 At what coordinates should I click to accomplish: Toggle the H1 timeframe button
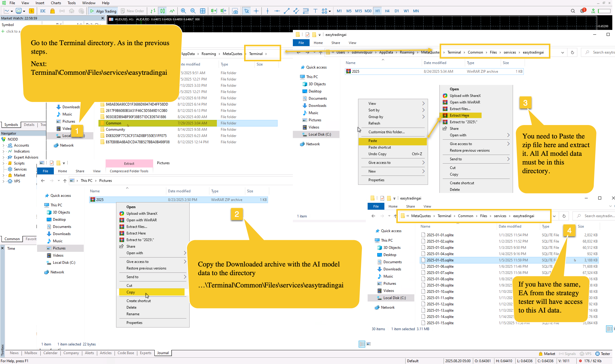pyautogui.click(x=377, y=11)
